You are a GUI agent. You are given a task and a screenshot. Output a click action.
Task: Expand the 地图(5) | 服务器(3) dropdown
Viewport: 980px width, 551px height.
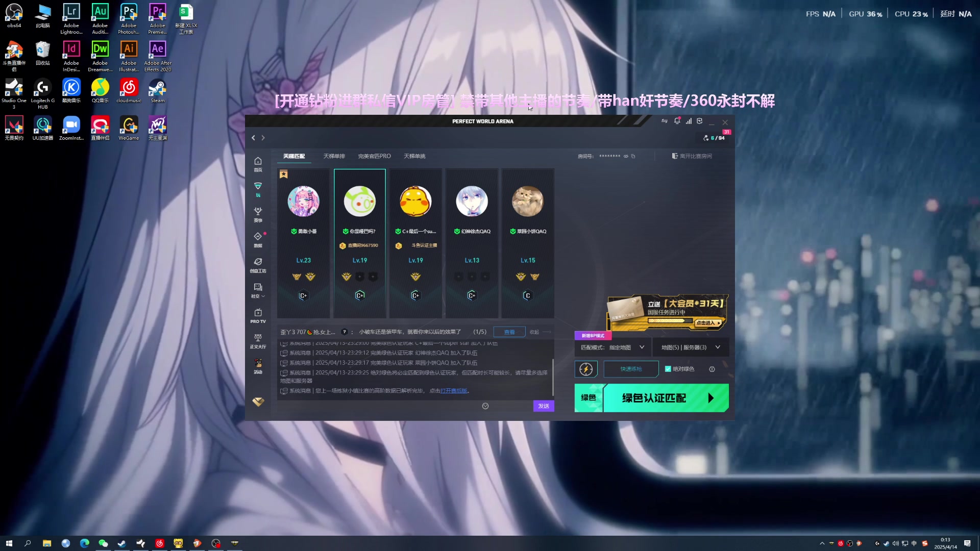[691, 347]
